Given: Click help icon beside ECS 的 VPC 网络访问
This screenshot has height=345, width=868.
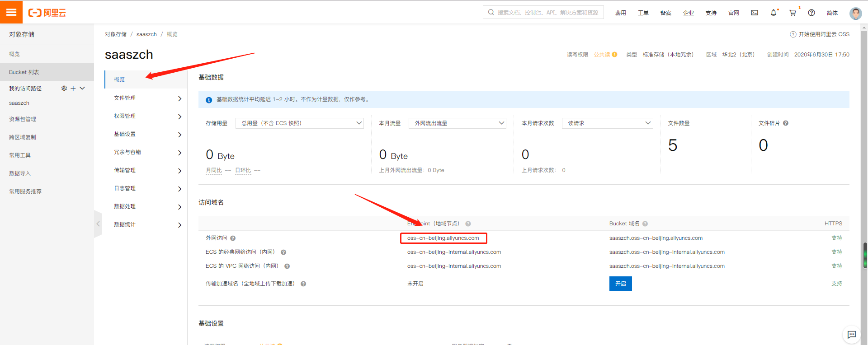Looking at the screenshot, I should 287,266.
